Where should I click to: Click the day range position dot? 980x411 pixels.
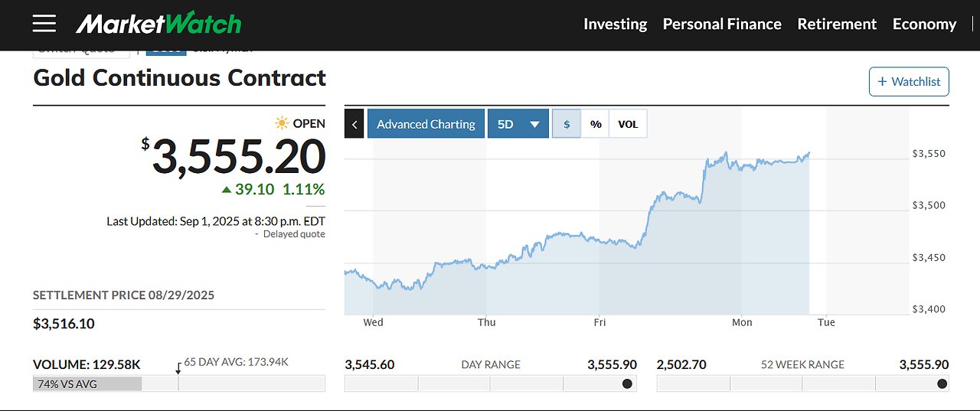[x=628, y=383]
